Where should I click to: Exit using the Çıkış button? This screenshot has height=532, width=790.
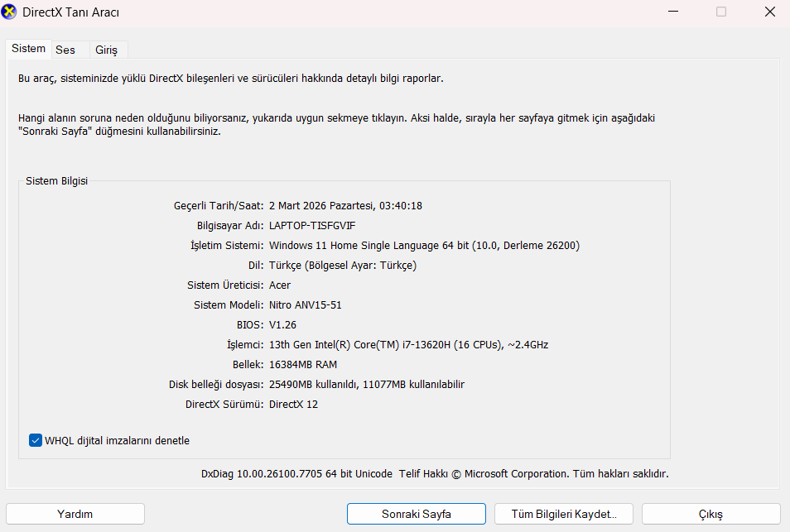pos(711,514)
